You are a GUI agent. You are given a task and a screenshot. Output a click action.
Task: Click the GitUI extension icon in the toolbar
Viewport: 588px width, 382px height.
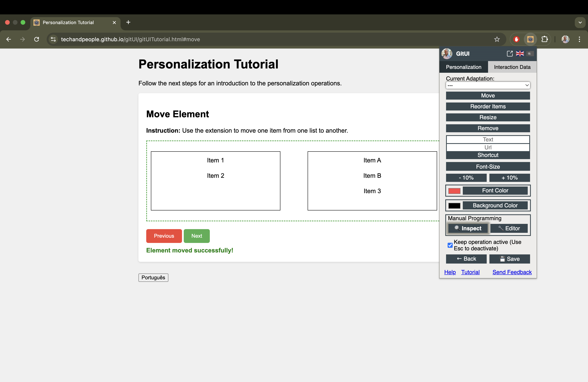click(530, 39)
